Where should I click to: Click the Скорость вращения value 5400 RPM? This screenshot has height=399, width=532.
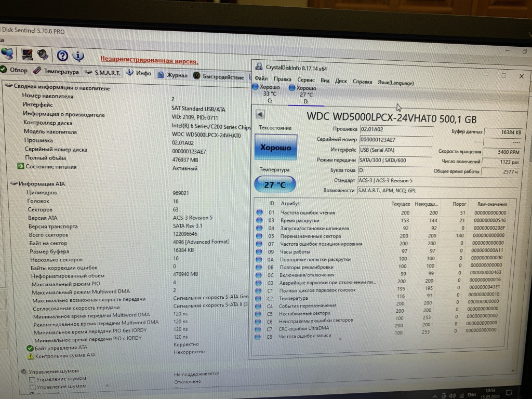[502, 152]
